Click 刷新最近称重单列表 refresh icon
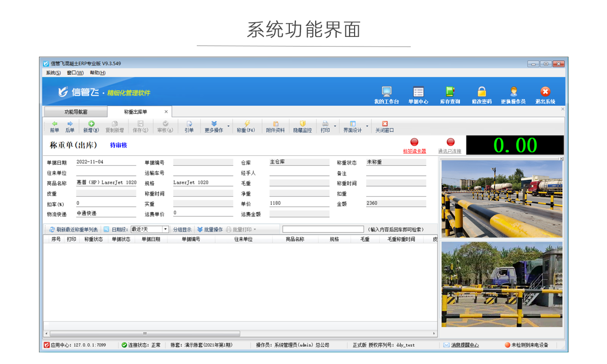 click(x=52, y=230)
